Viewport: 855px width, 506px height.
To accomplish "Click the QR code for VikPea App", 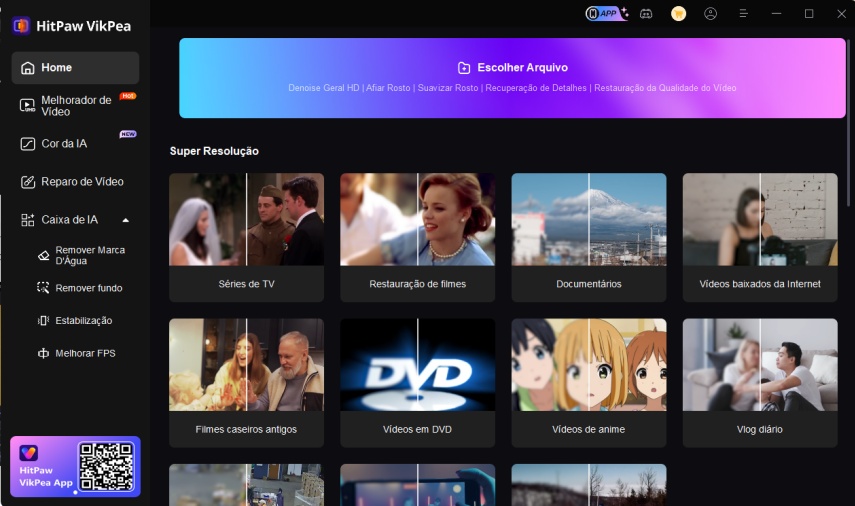I will [x=106, y=466].
